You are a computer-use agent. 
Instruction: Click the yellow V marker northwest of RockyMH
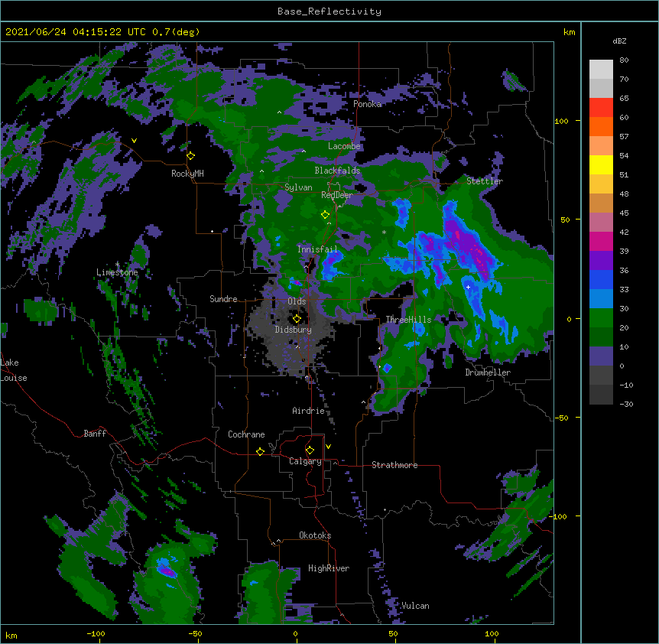coord(134,141)
